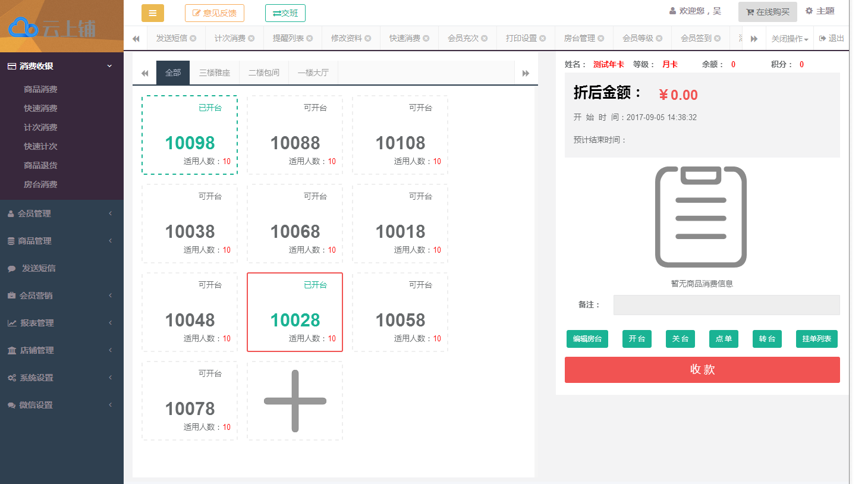Close the 快速消费 tab

tap(426, 38)
